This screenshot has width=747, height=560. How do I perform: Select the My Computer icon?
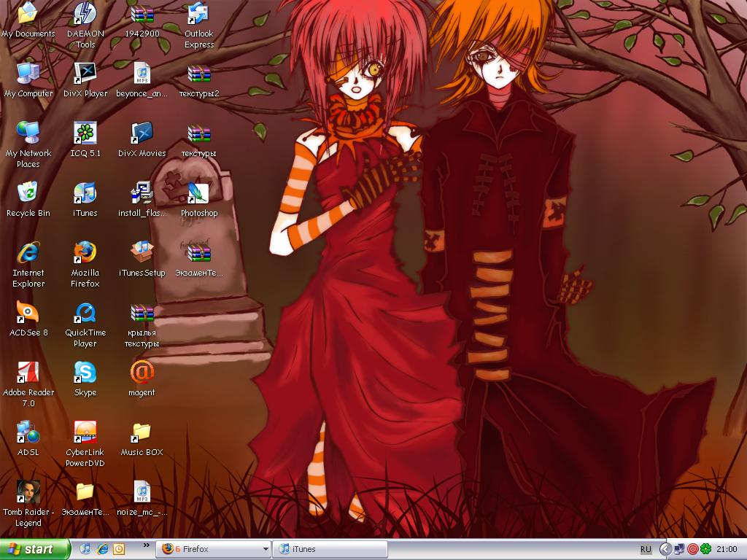pyautogui.click(x=28, y=80)
